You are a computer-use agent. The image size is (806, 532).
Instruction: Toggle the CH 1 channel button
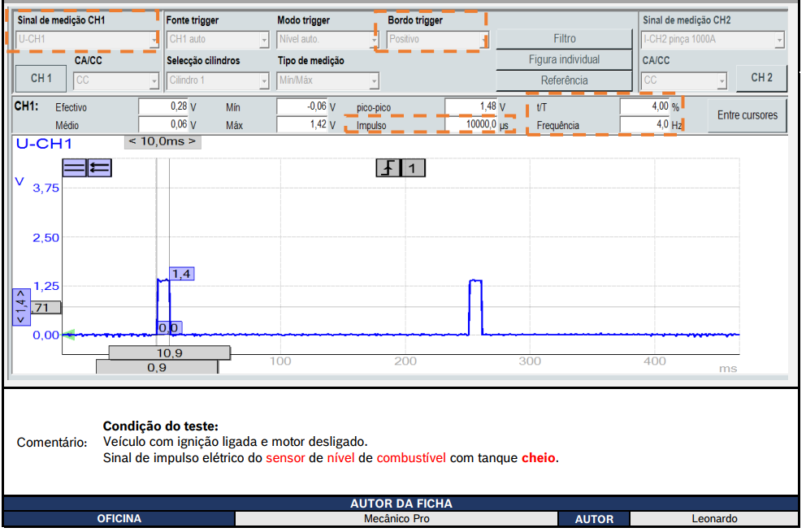tap(41, 79)
